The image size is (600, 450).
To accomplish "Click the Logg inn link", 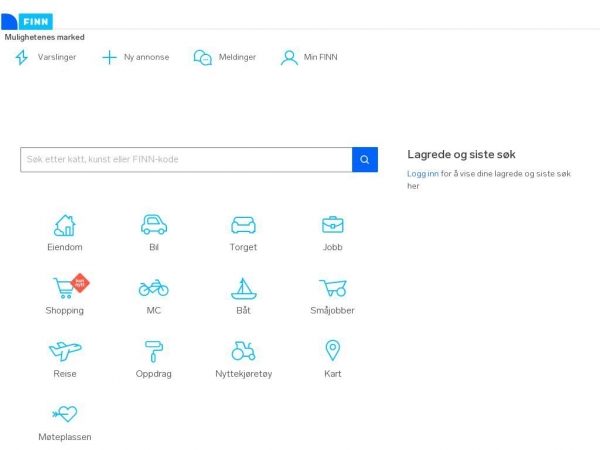I will [x=423, y=174].
